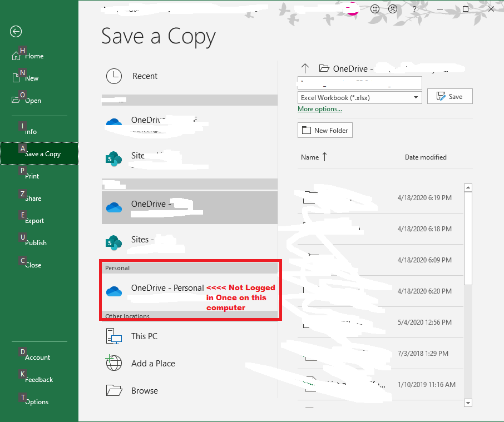Click the file list scroll up arrow

(468, 187)
